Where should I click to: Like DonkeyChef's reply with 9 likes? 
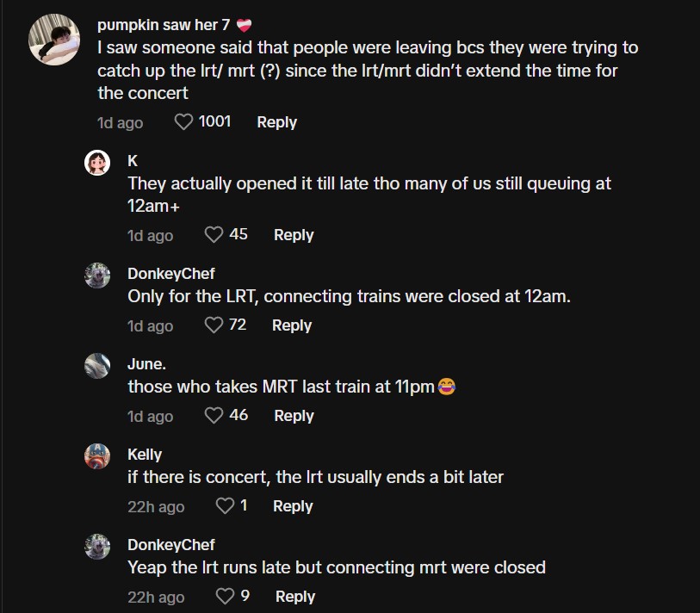pyautogui.click(x=225, y=597)
